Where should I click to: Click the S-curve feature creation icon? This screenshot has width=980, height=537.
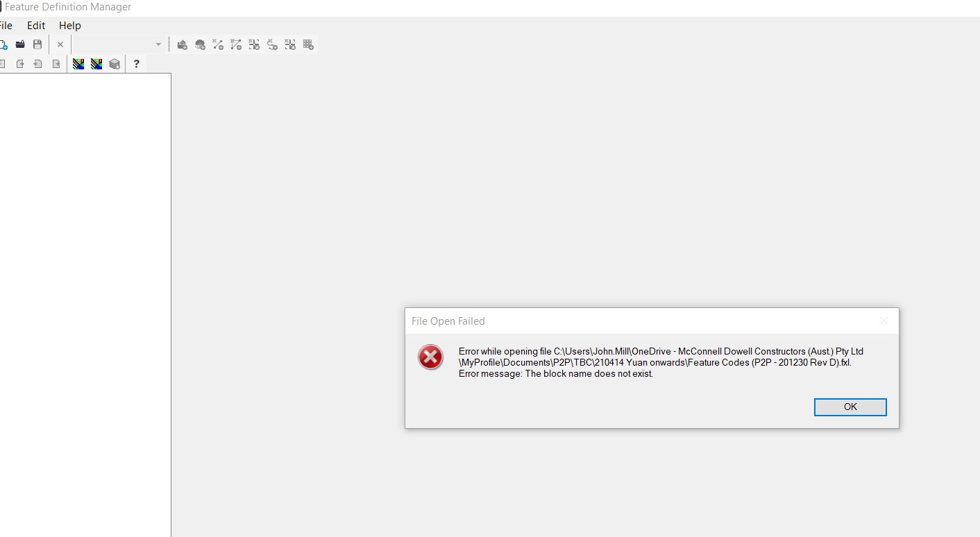click(272, 44)
